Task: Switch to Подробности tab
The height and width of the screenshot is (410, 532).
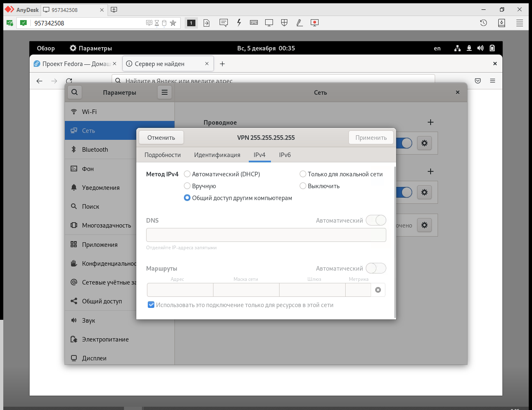Action: [163, 155]
